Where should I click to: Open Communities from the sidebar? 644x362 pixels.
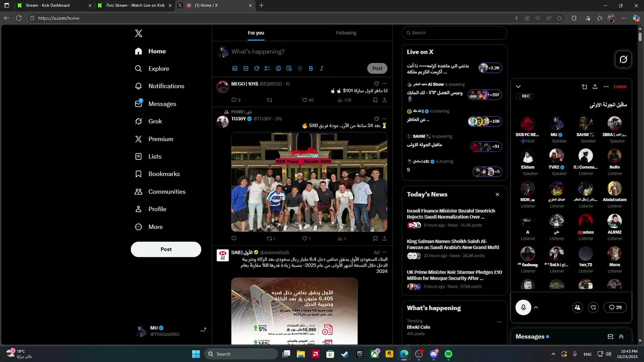160,192
